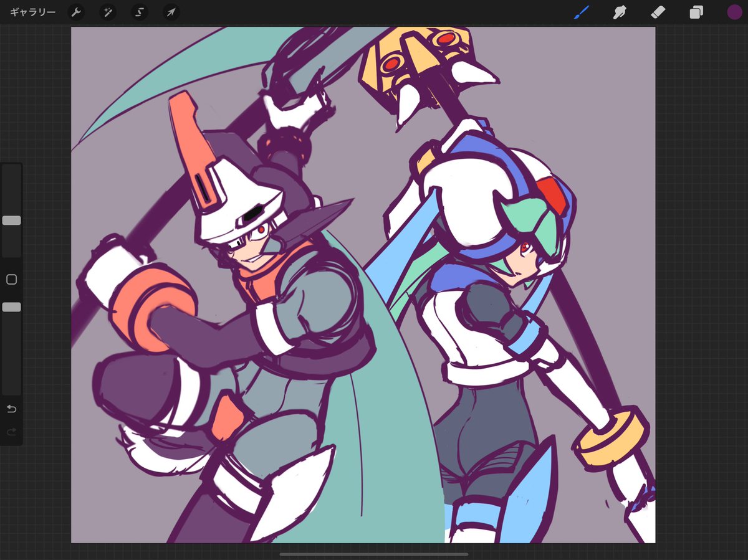Image resolution: width=748 pixels, height=560 pixels.
Task: Open the Actions wrench menu
Action: (x=76, y=12)
